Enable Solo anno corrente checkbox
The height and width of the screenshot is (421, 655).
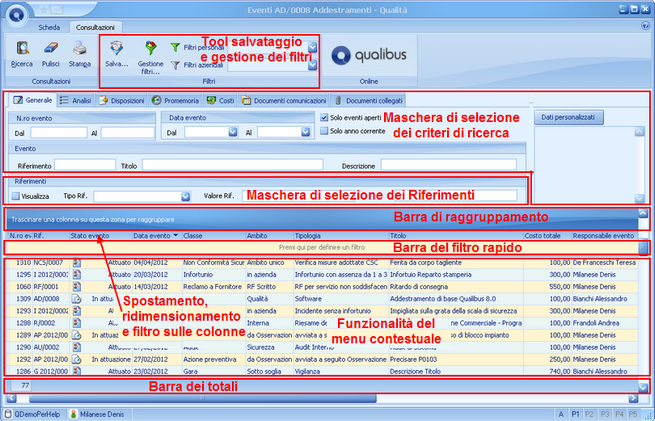(324, 131)
